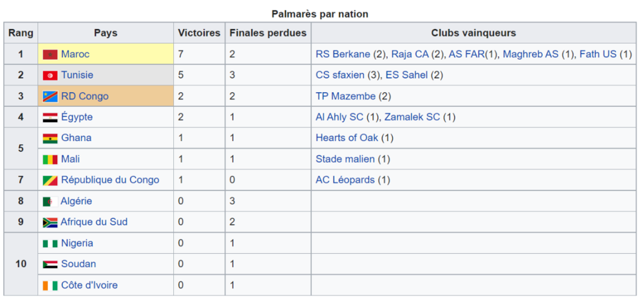Click the Victoires column header
The height and width of the screenshot is (302, 644).
(x=199, y=33)
